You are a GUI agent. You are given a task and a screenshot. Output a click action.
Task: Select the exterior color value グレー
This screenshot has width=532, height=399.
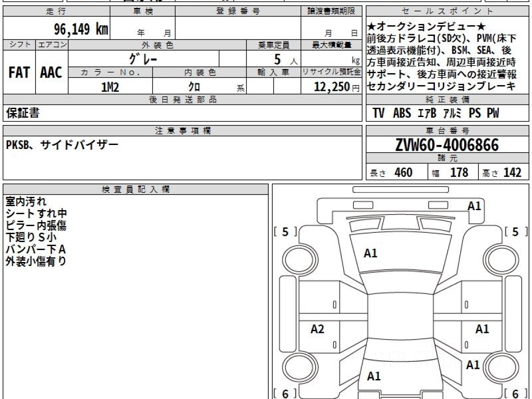pyautogui.click(x=143, y=59)
